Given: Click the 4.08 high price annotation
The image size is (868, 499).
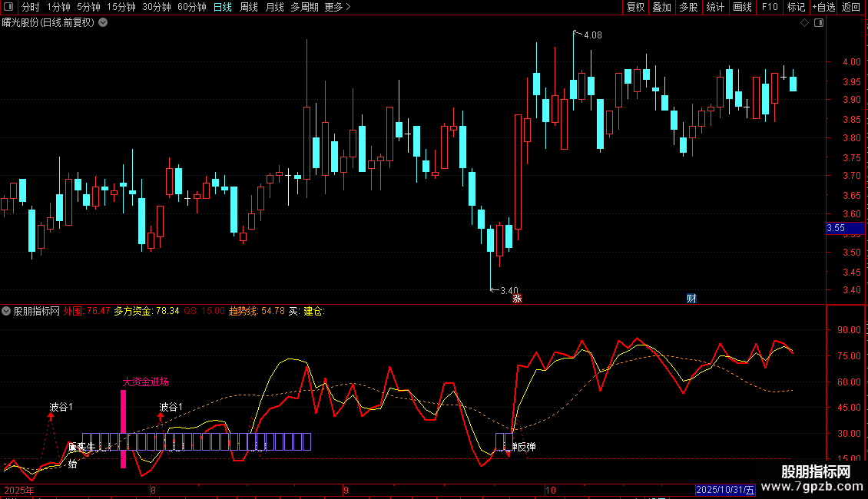Looking at the screenshot, I should coord(593,35).
